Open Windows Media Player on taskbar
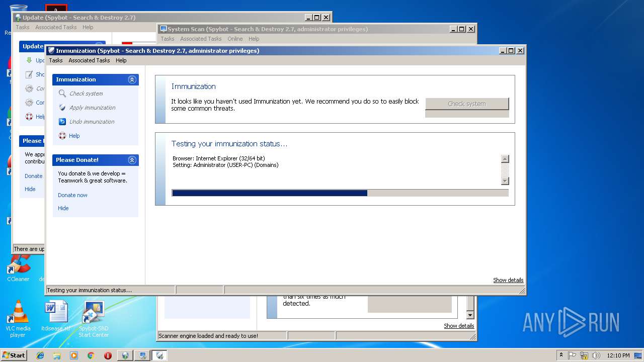644x362 pixels. pos(74,355)
